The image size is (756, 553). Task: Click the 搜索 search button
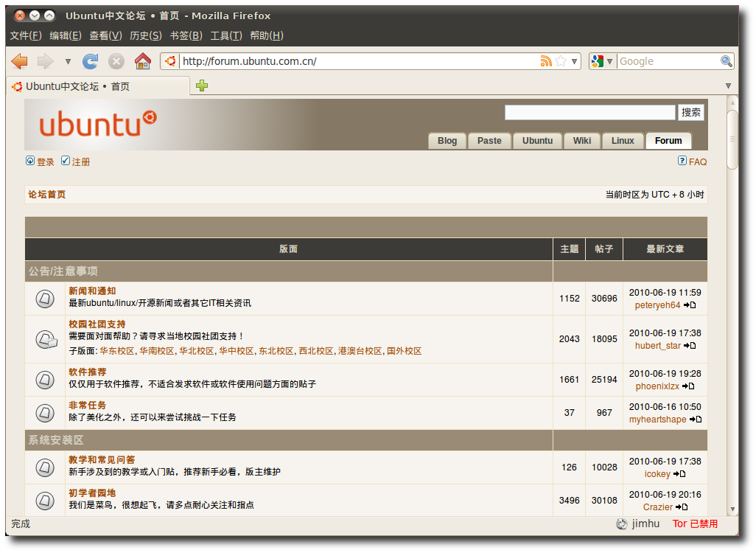(691, 112)
